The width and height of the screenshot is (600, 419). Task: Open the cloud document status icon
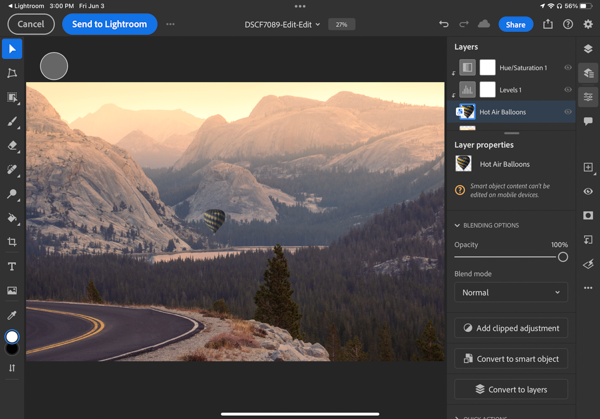[484, 24]
